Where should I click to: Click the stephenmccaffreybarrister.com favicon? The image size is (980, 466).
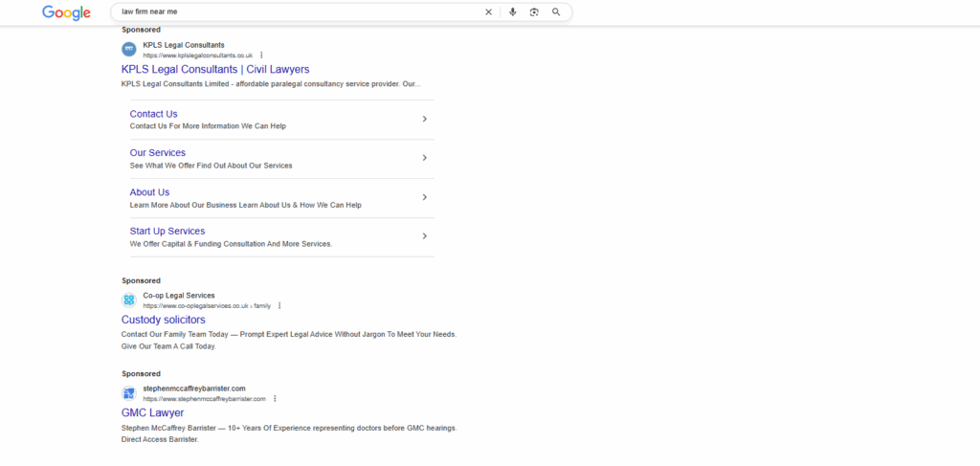[129, 393]
